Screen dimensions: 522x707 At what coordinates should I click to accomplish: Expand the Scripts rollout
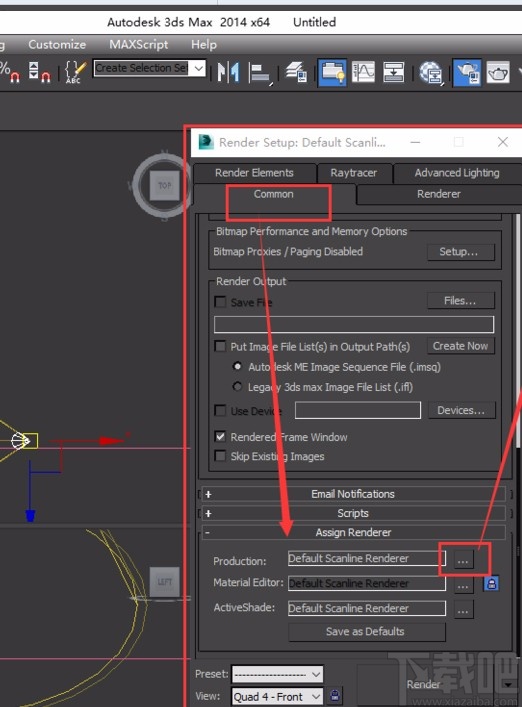353,514
